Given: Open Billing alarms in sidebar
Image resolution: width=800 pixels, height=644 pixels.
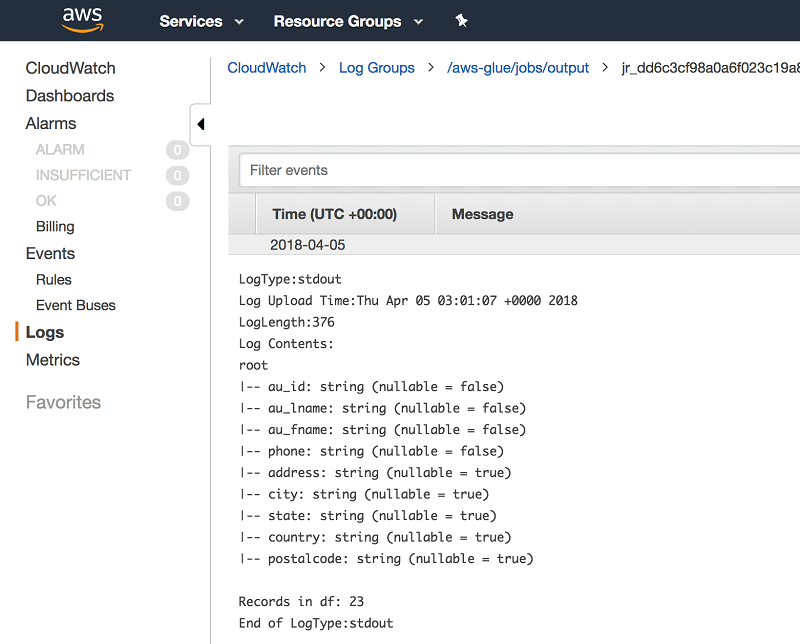Looking at the screenshot, I should (55, 227).
